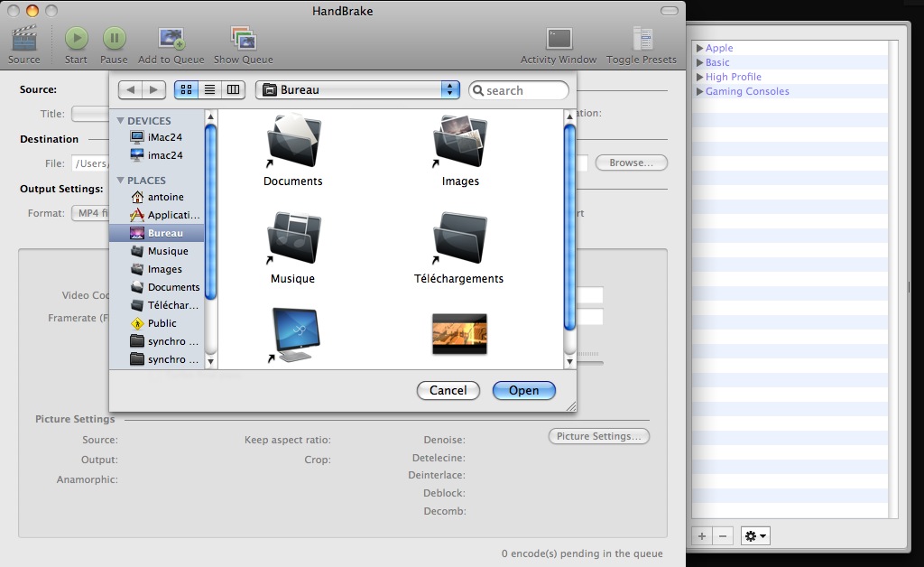Expand the Basic presets group

coord(699,62)
